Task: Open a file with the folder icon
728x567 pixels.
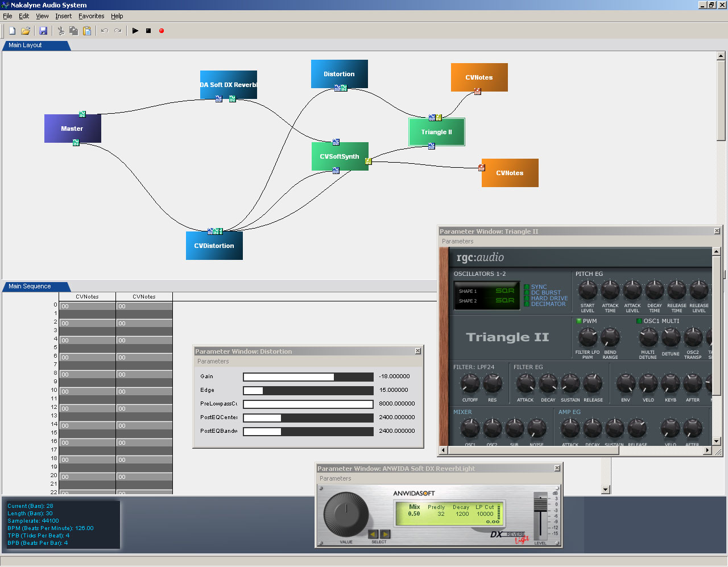Action: 26,31
